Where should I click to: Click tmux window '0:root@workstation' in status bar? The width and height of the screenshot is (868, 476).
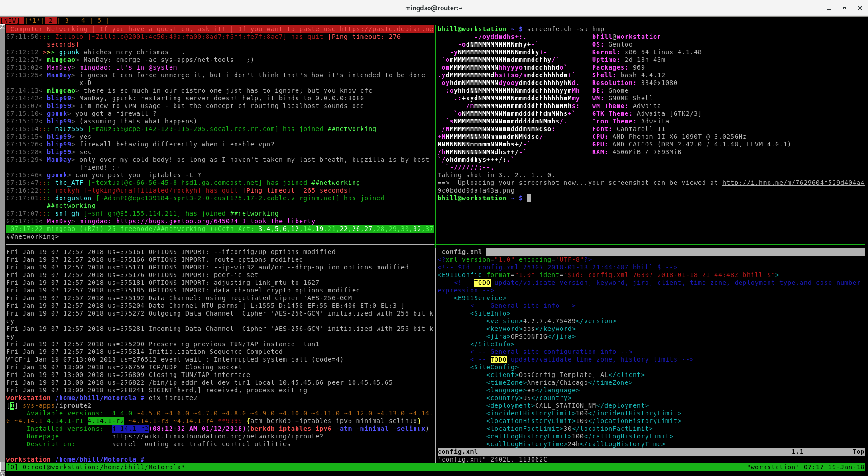104,467
